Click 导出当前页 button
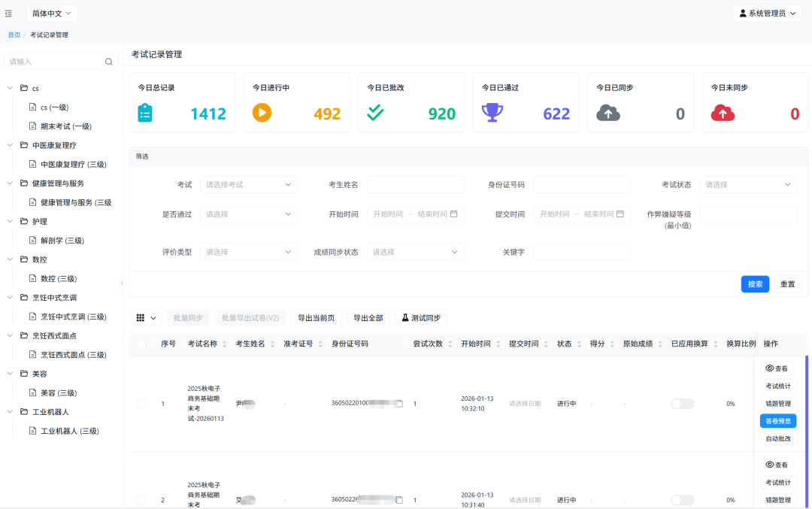This screenshot has height=509, width=812. pyautogui.click(x=316, y=318)
